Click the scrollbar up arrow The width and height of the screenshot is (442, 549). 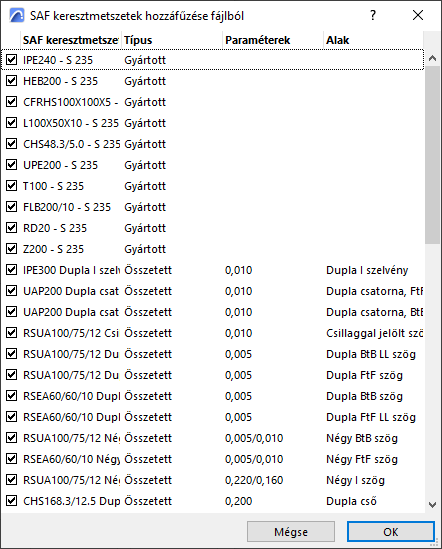[x=433, y=58]
